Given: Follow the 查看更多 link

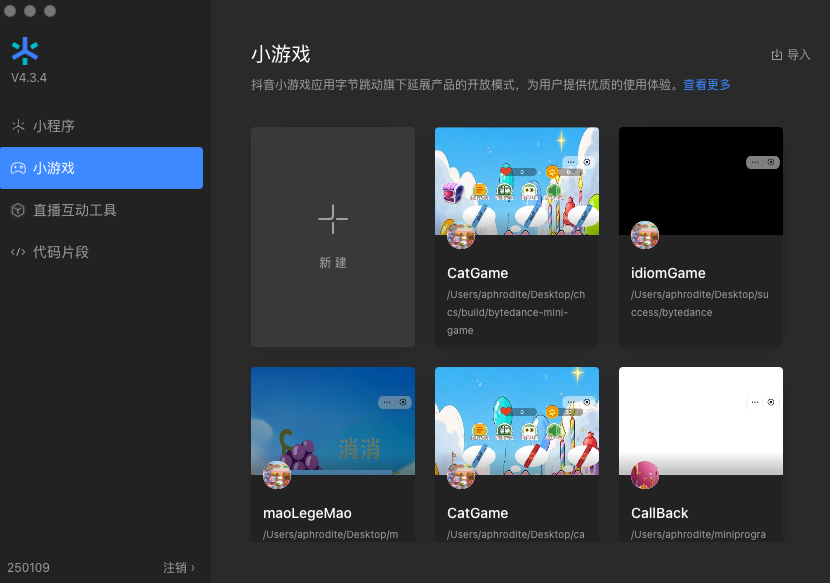Looking at the screenshot, I should (x=707, y=85).
